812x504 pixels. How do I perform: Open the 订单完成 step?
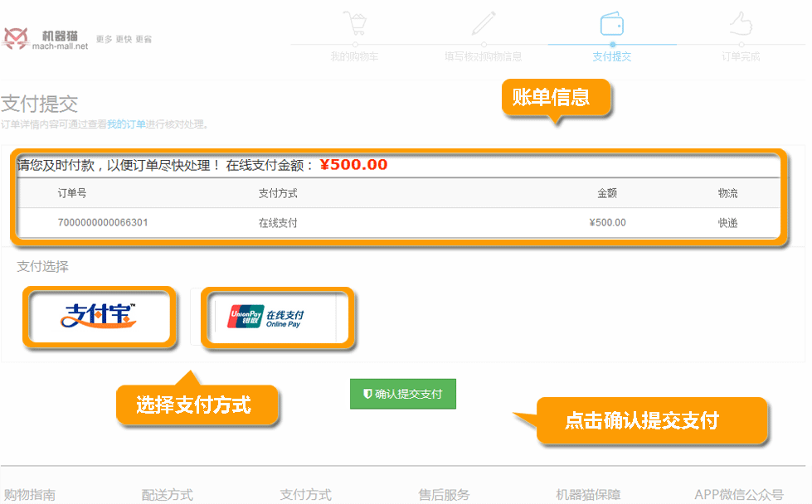741,56
